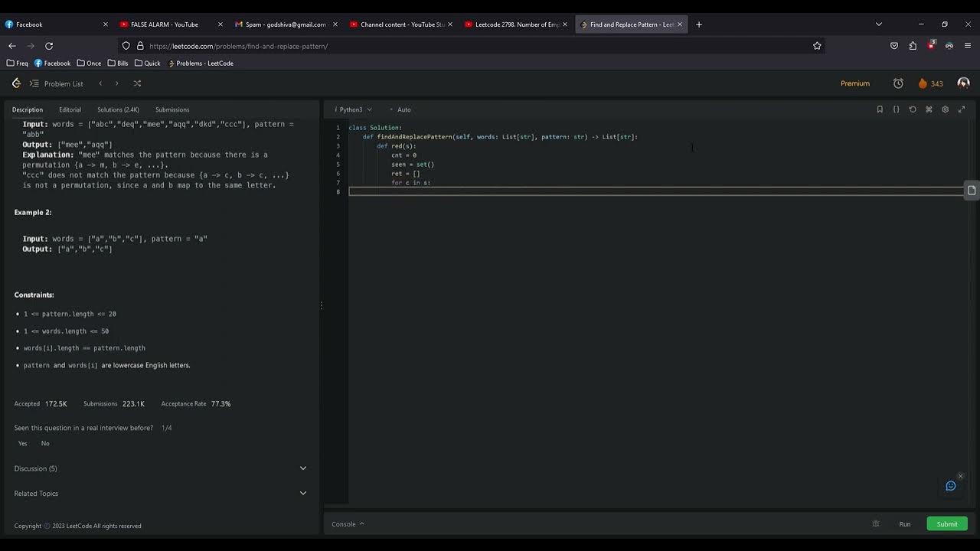Screen dimensions: 980x551
Task: Open the Pocket save icon
Action: [x=894, y=46]
